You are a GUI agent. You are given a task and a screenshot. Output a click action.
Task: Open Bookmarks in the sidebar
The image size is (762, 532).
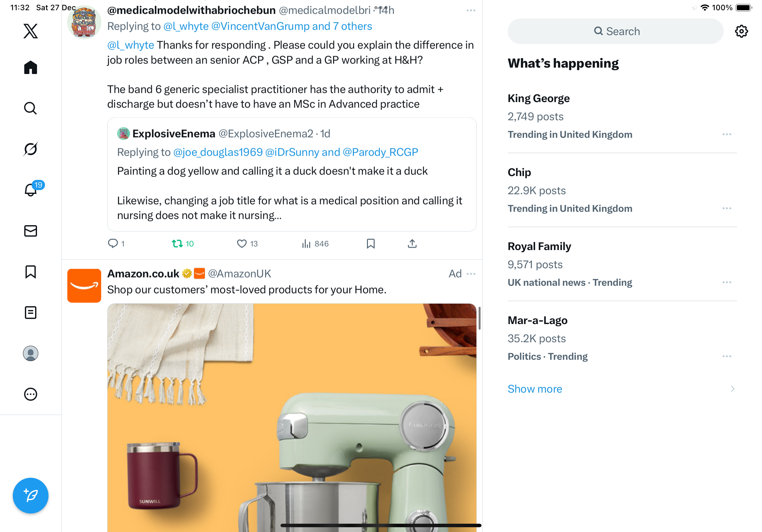31,272
